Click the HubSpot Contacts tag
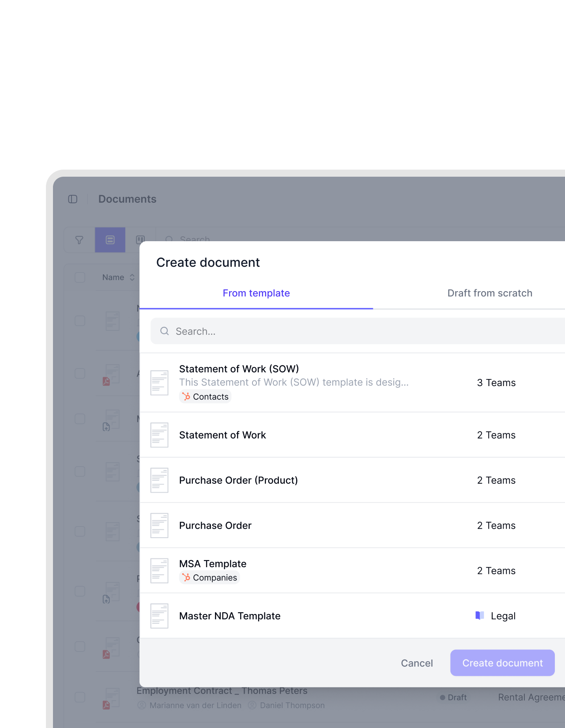This screenshot has width=565, height=728. [205, 397]
